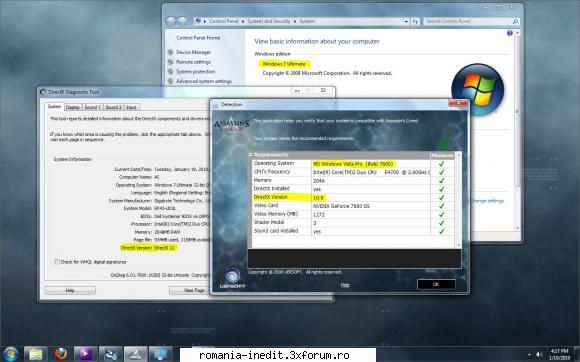This screenshot has height=362, width=580.
Task: Enable Check for WHQL digital signatures
Action: point(57,262)
